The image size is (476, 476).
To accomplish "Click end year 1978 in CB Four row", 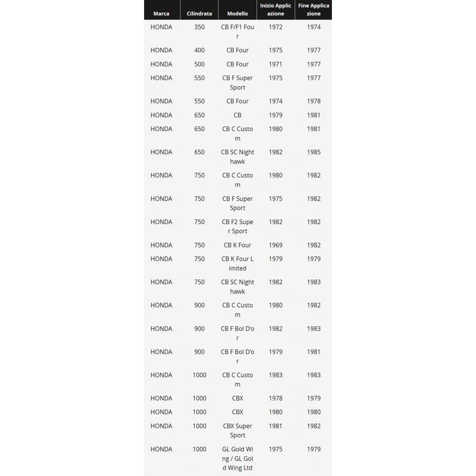I will (x=314, y=101).
